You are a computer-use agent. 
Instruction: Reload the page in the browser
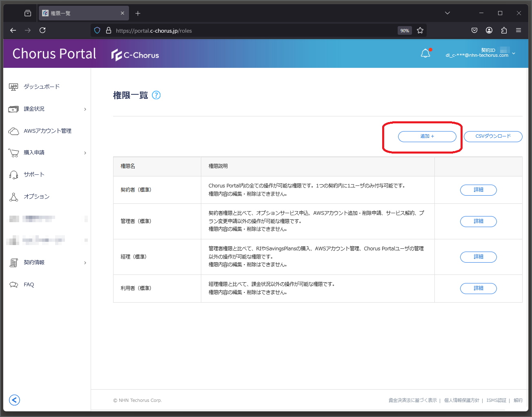click(42, 30)
